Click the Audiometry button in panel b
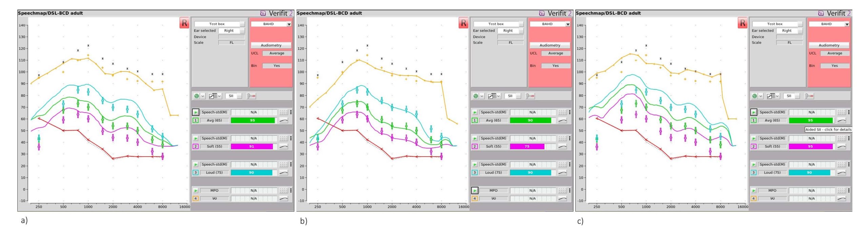The height and width of the screenshot is (233, 868). click(x=550, y=45)
